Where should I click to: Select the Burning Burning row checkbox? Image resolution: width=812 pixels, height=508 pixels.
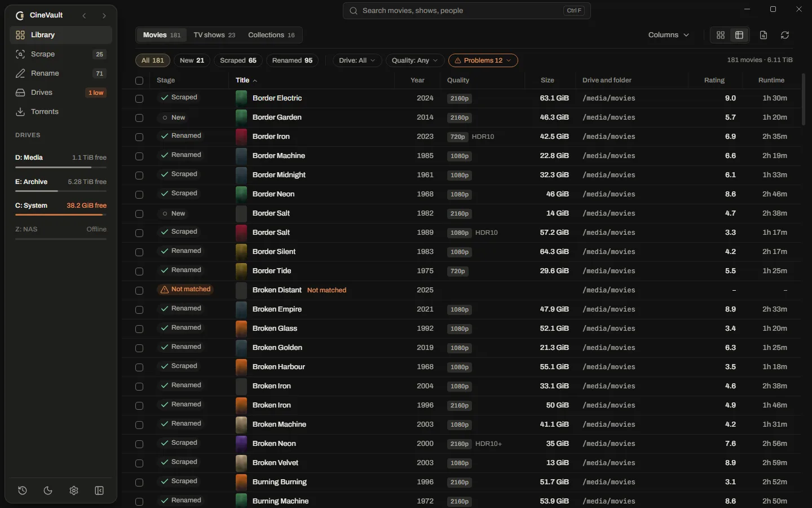[139, 483]
